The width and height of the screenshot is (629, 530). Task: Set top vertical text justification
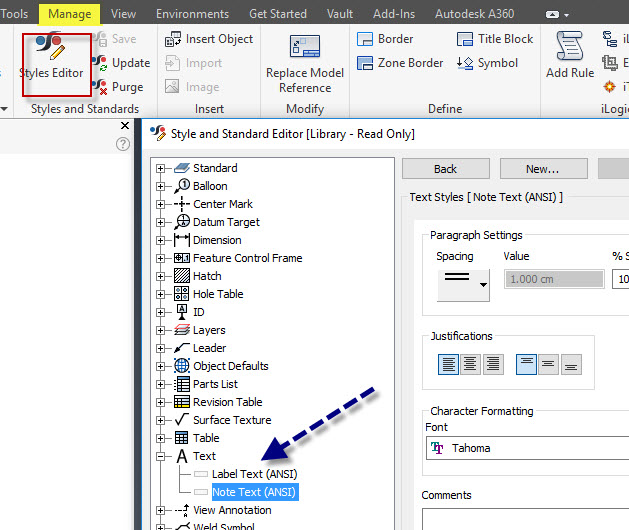pyautogui.click(x=526, y=365)
